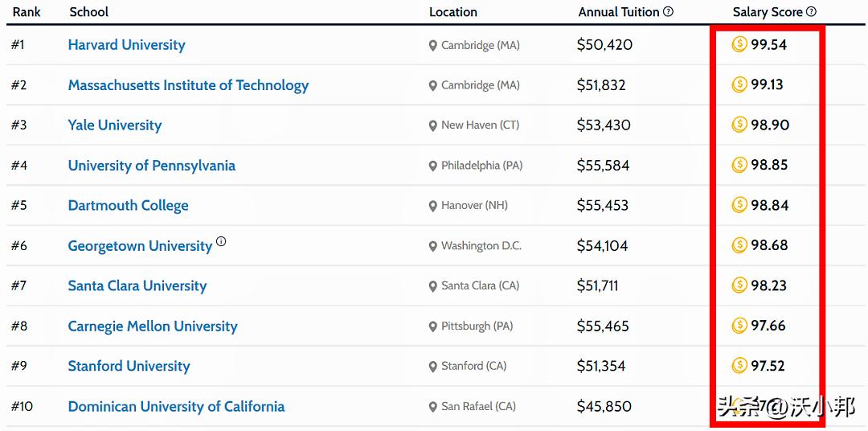Click the coin icon next to 98.23
This screenshot has height=431, width=868.
pyautogui.click(x=739, y=285)
